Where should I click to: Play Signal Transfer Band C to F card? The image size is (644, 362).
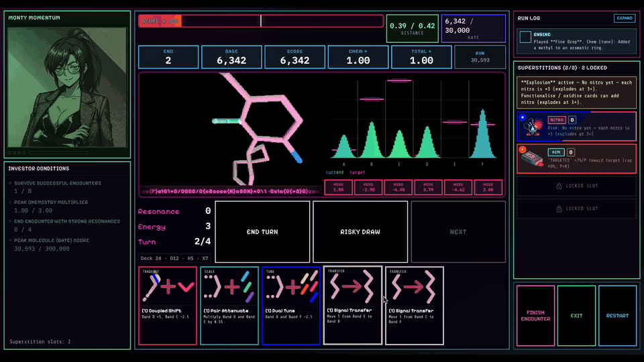tap(414, 306)
